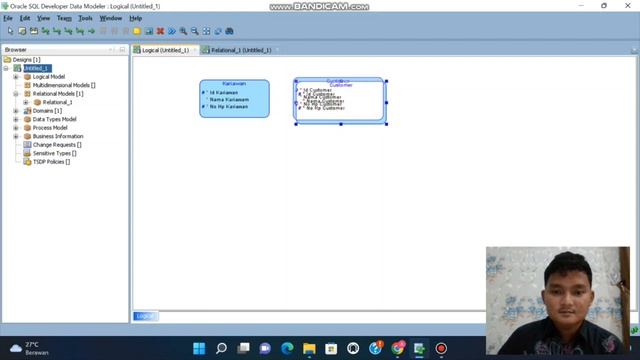Select the Karyawan entity title
Viewport: 640px width, 360px height.
click(x=234, y=84)
